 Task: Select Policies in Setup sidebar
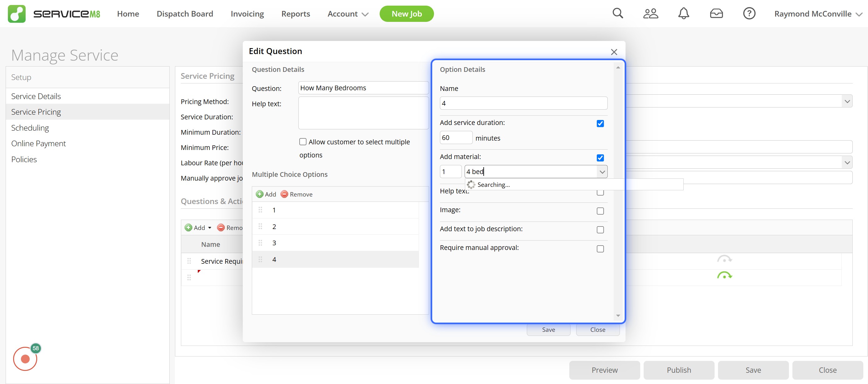tap(87, 159)
